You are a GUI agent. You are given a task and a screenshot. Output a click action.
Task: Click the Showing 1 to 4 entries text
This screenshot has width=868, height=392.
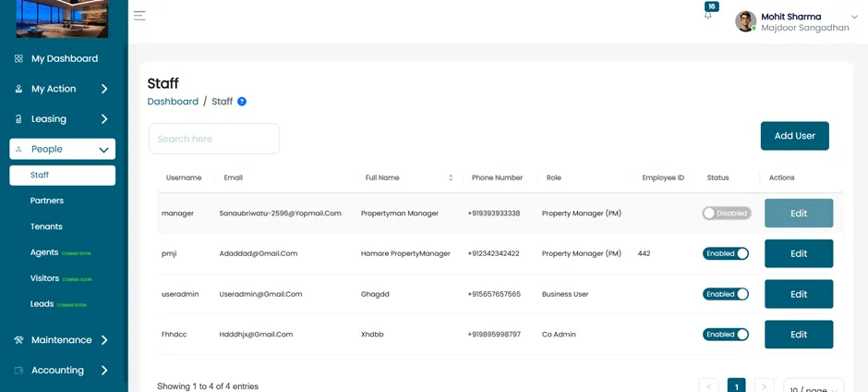coord(208,386)
